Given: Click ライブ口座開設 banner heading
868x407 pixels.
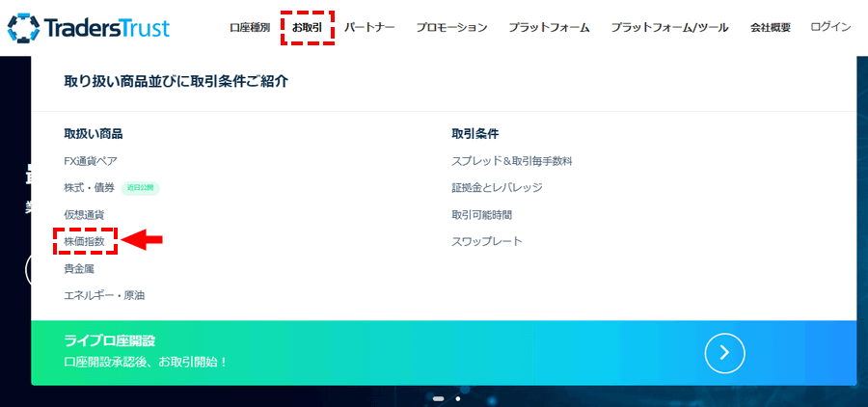Looking at the screenshot, I should click(110, 341).
